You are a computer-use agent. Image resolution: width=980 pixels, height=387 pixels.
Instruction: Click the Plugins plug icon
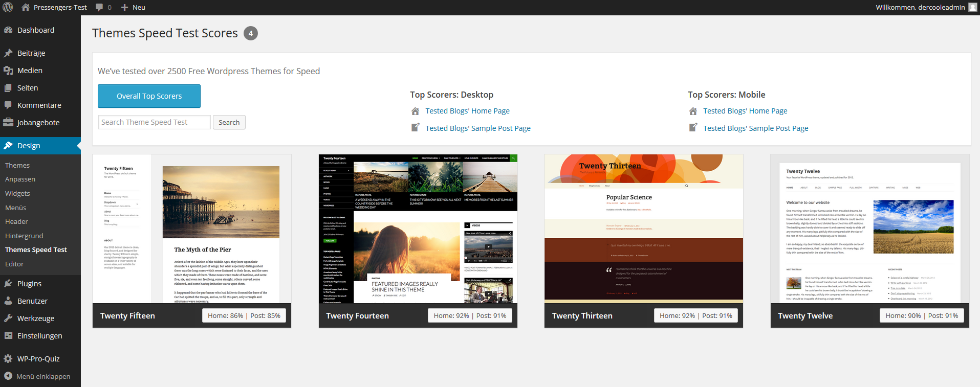[8, 284]
